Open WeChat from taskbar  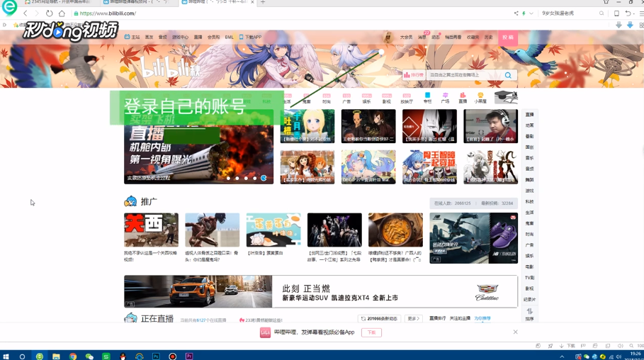(x=89, y=356)
